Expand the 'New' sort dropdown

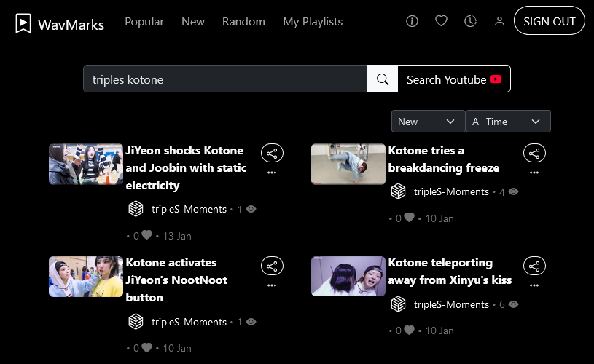[428, 122]
